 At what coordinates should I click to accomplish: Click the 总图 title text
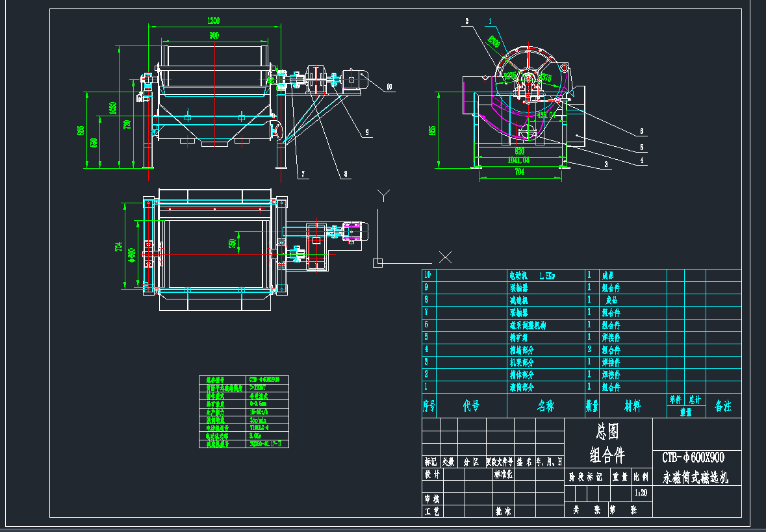pyautogui.click(x=607, y=430)
